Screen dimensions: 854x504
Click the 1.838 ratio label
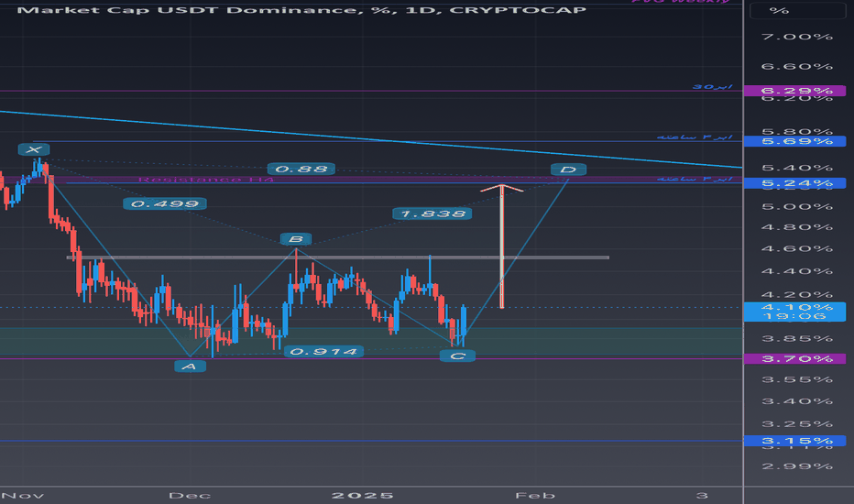432,214
